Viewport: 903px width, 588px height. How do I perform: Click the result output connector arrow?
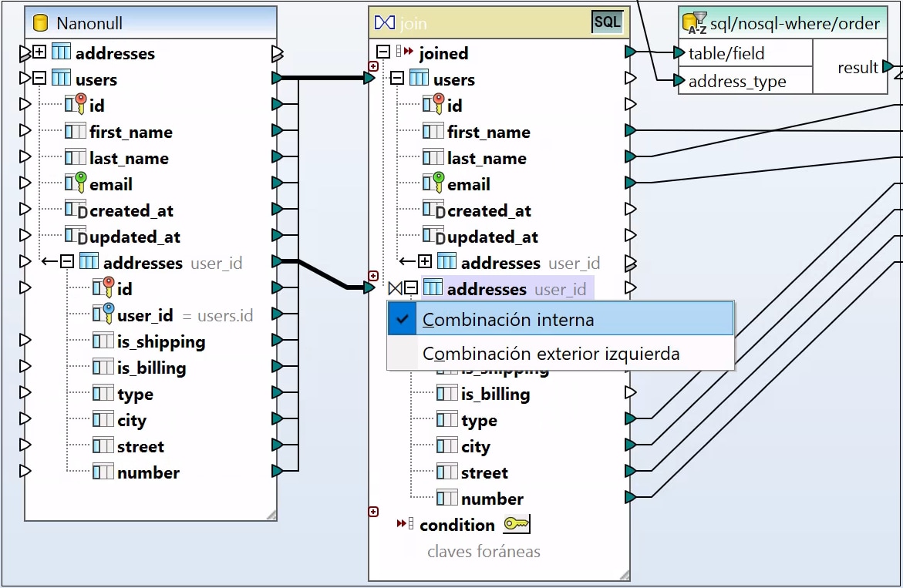point(888,67)
